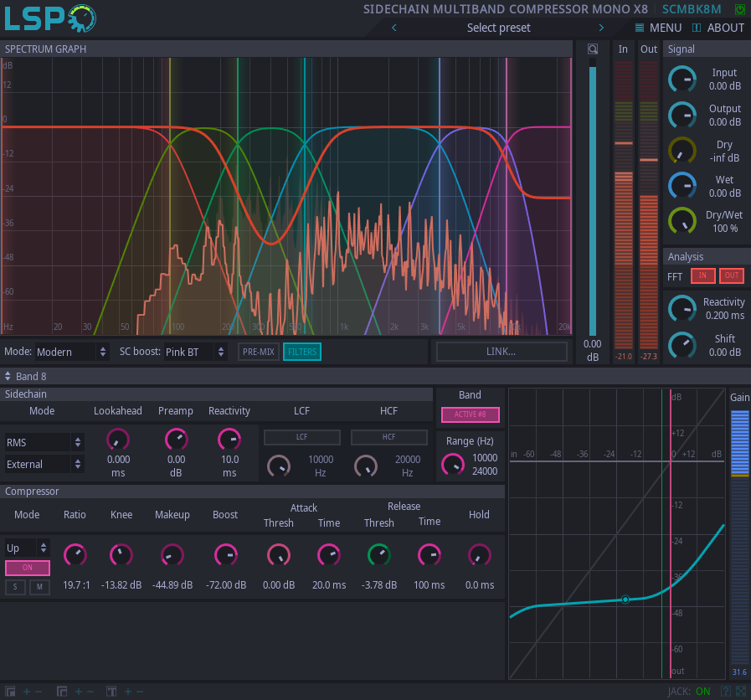Image resolution: width=751 pixels, height=700 pixels.
Task: Click the text-band panel icon at the bottom
Action: (110, 692)
